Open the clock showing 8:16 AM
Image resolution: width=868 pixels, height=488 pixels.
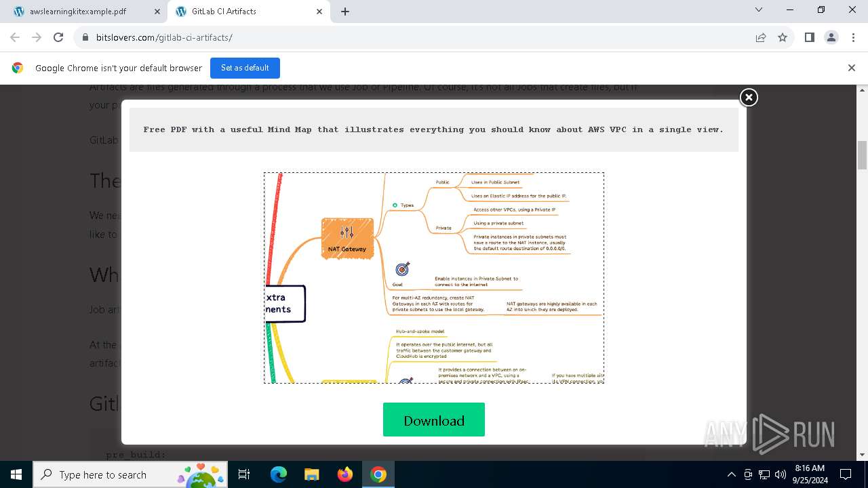810,474
